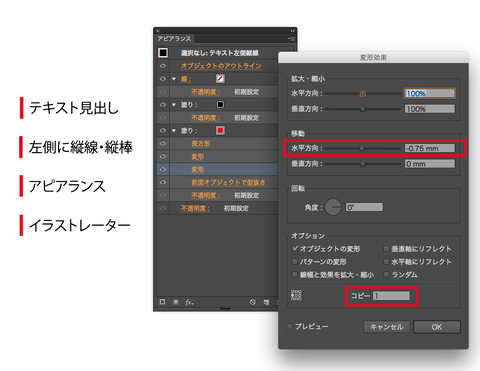Screen dimensions: 480x371
Task: Click the 線: stroke link
Action: click(186, 79)
